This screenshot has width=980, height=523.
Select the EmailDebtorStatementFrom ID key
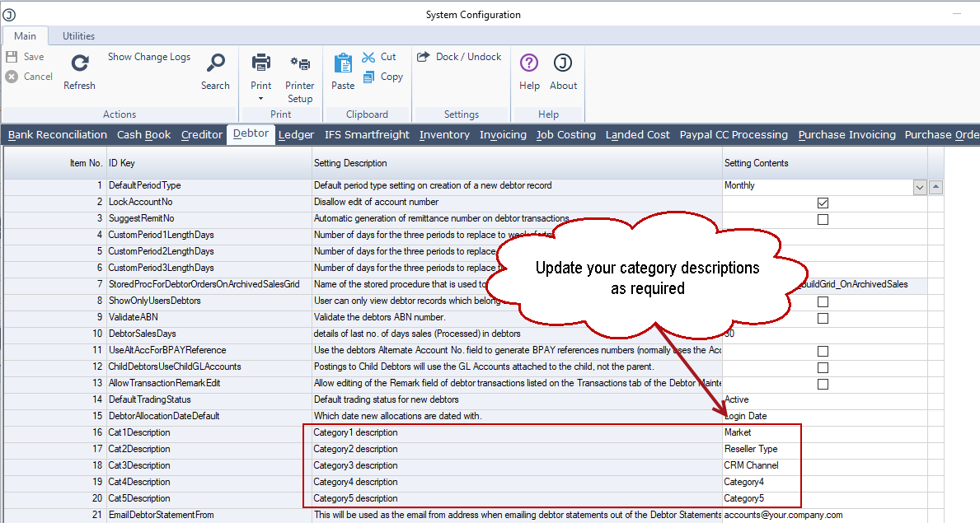tap(162, 515)
